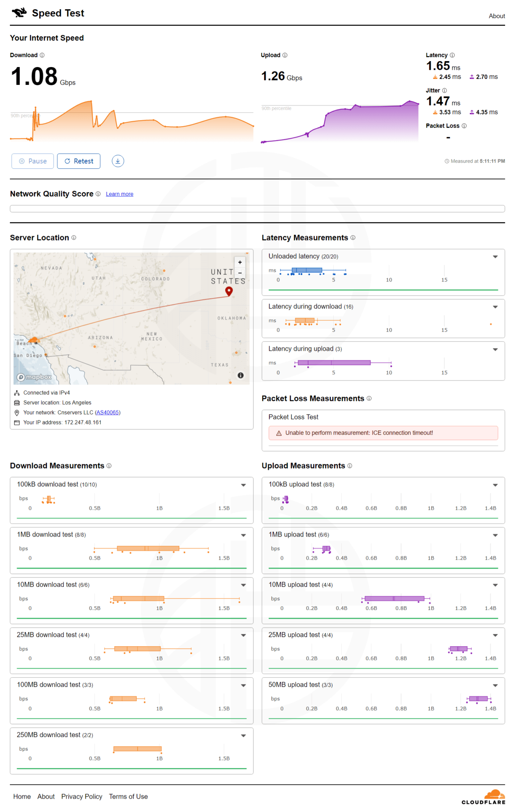Screen dimensions: 513x812
Task: Expand 1MB download test section
Action: coord(243,535)
